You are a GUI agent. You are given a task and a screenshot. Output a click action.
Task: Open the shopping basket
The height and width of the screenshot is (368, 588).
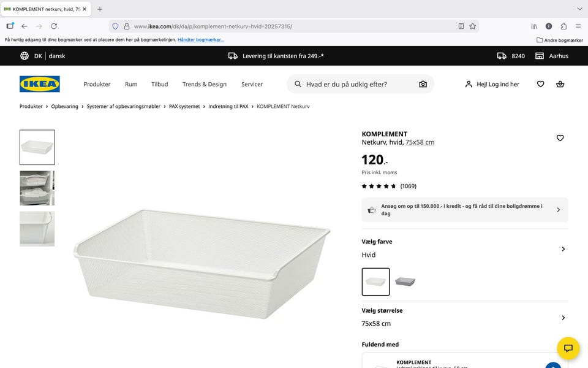pyautogui.click(x=560, y=84)
